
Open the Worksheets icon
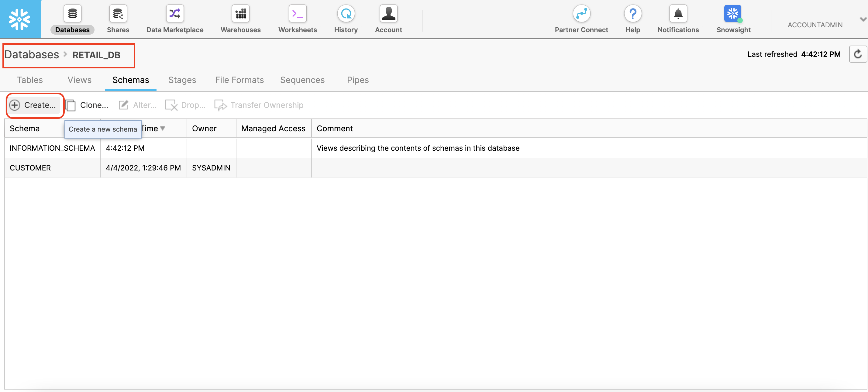[x=298, y=13]
